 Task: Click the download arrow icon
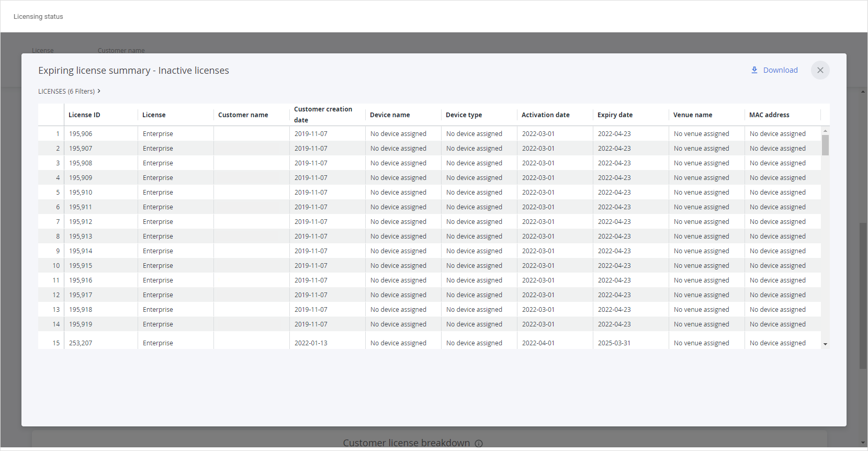tap(754, 70)
